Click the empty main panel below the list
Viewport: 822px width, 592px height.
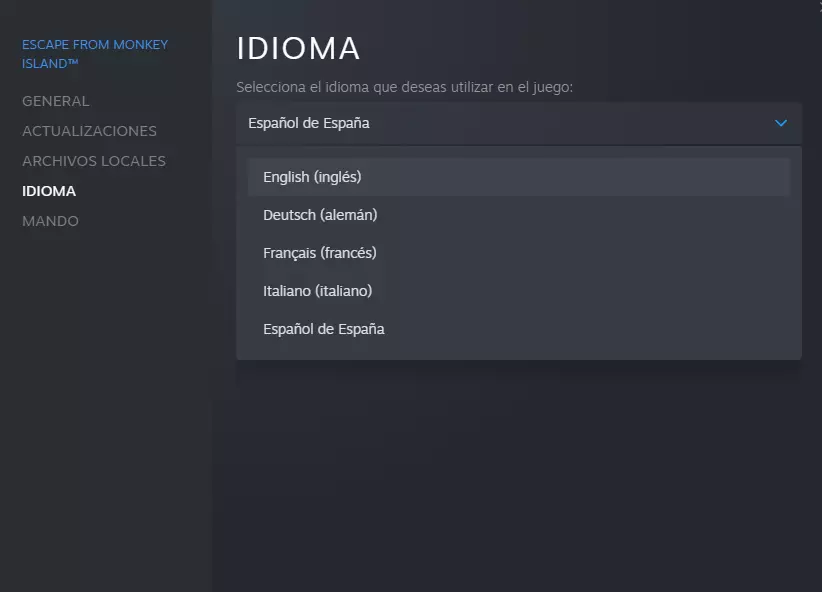coord(518,470)
